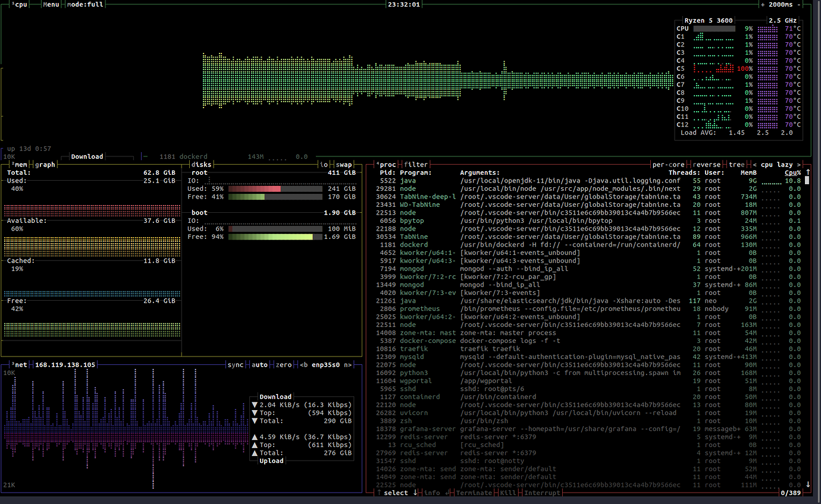This screenshot has width=821, height=504.
Task: Toggle swap display in the disks box
Action: [344, 165]
